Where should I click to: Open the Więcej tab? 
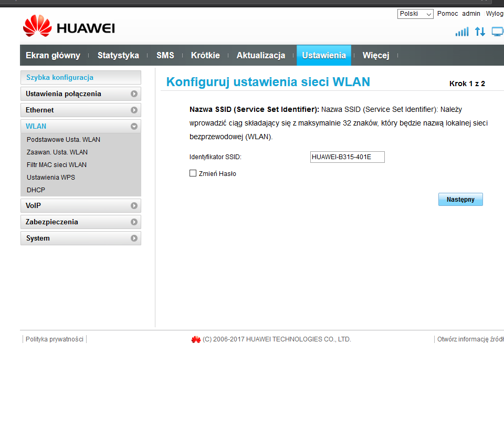(376, 55)
